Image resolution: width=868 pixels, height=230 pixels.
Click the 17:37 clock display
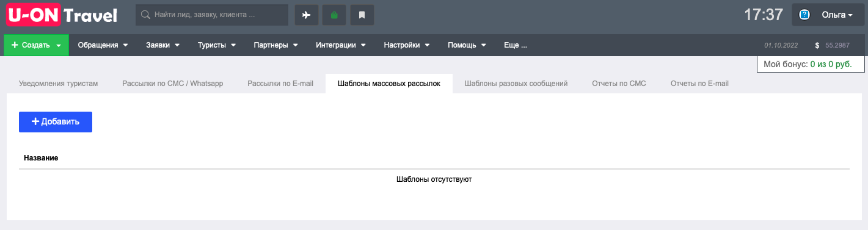pos(764,15)
